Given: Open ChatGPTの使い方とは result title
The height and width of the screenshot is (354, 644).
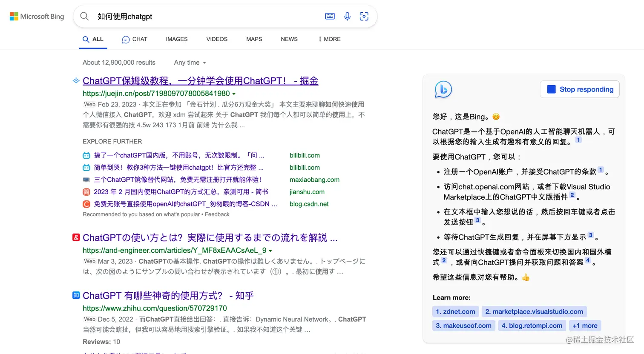Looking at the screenshot, I should [x=210, y=238].
